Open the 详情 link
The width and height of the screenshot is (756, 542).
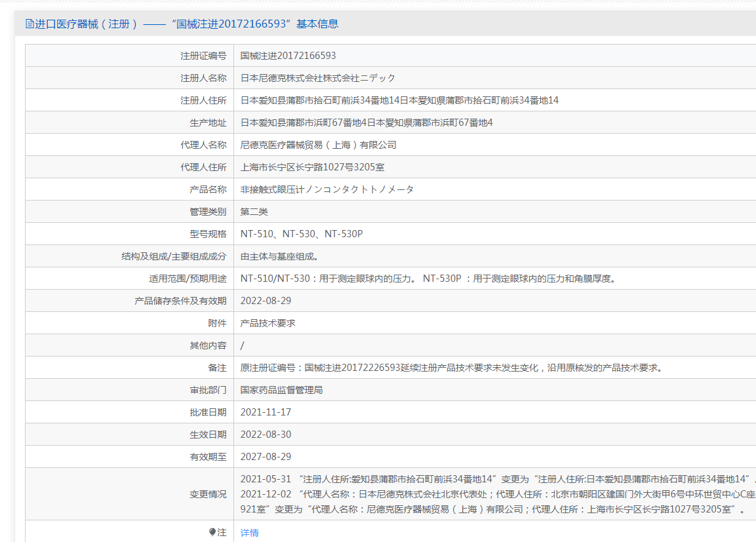click(x=249, y=532)
